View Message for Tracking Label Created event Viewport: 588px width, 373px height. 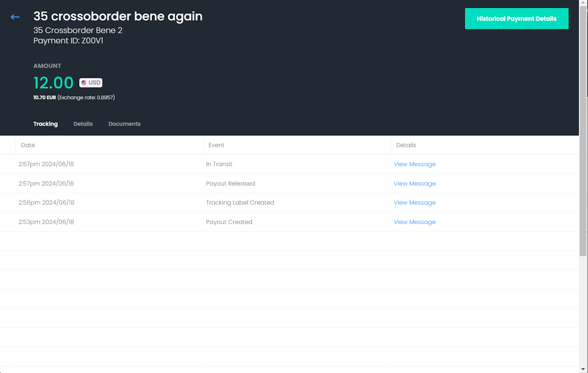(x=414, y=203)
